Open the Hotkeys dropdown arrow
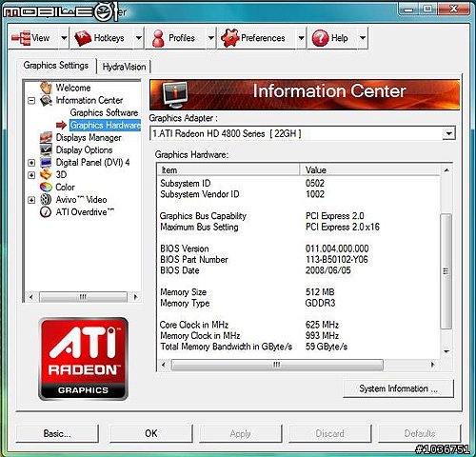 click(139, 38)
